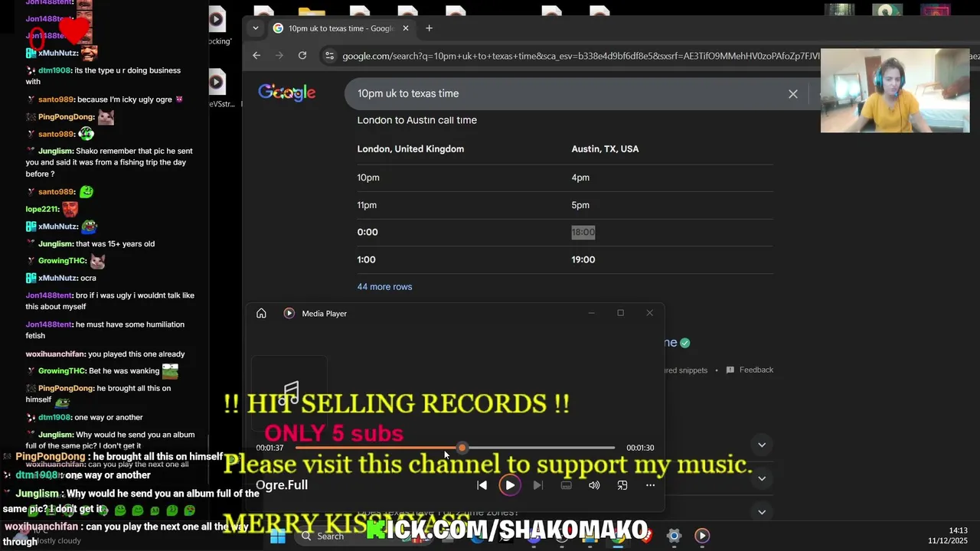Click the music note album art thumbnail

click(289, 392)
